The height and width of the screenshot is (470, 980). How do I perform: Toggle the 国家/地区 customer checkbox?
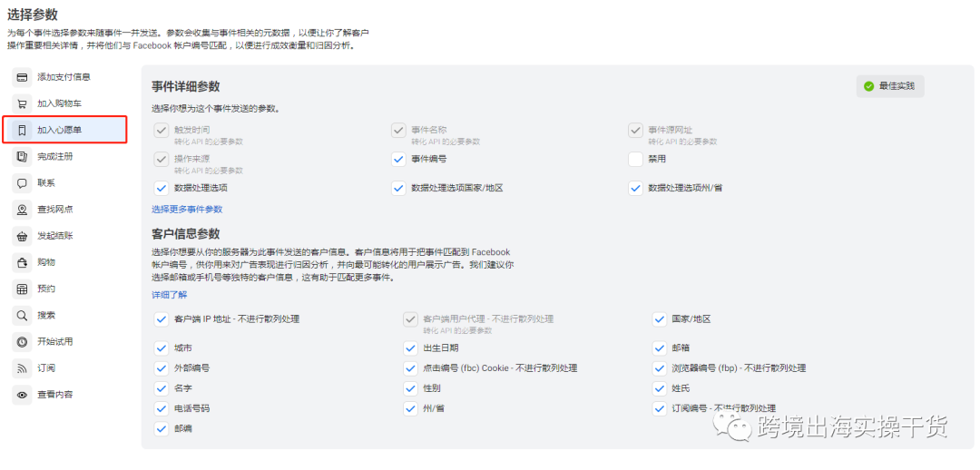pos(660,319)
